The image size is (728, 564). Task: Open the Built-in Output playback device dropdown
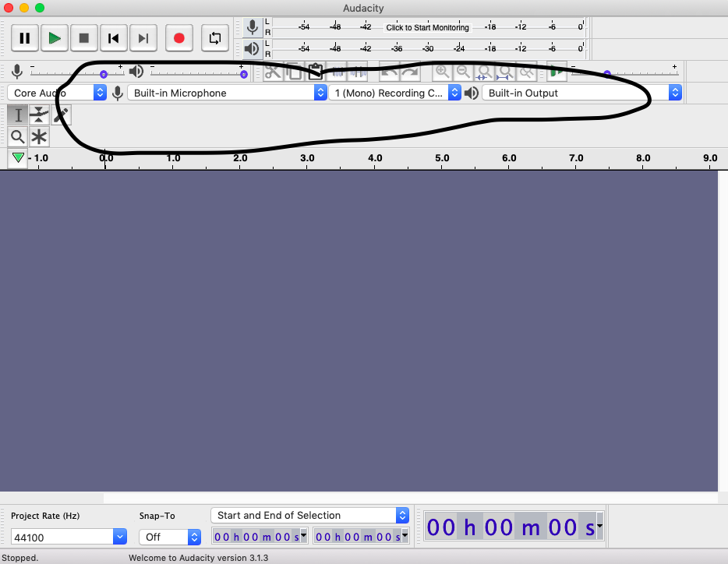[x=581, y=93]
